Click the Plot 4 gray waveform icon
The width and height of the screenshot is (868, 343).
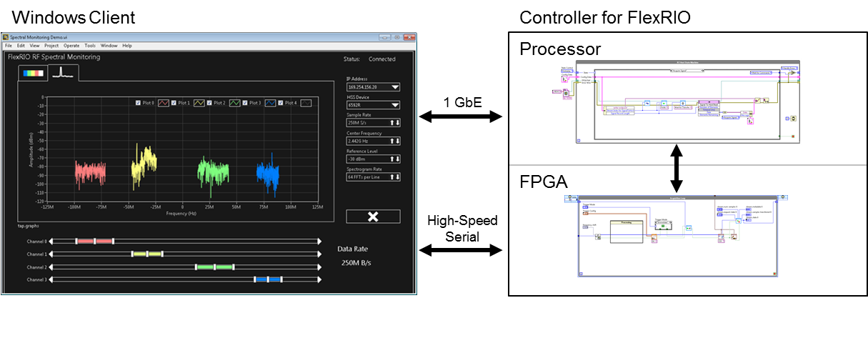coord(306,103)
